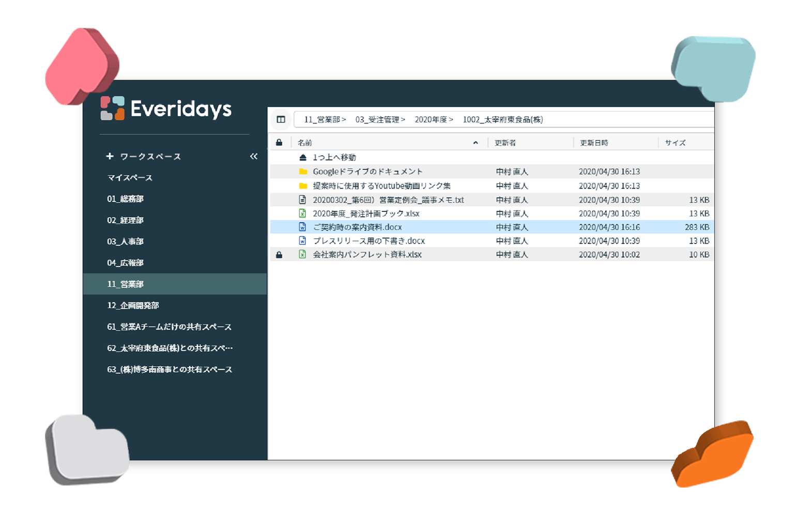Click the lock column header icon

click(280, 142)
